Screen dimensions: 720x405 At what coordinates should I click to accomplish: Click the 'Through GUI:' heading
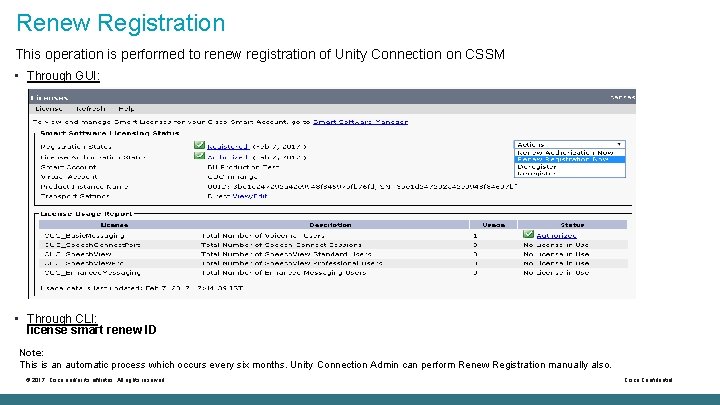[63, 76]
